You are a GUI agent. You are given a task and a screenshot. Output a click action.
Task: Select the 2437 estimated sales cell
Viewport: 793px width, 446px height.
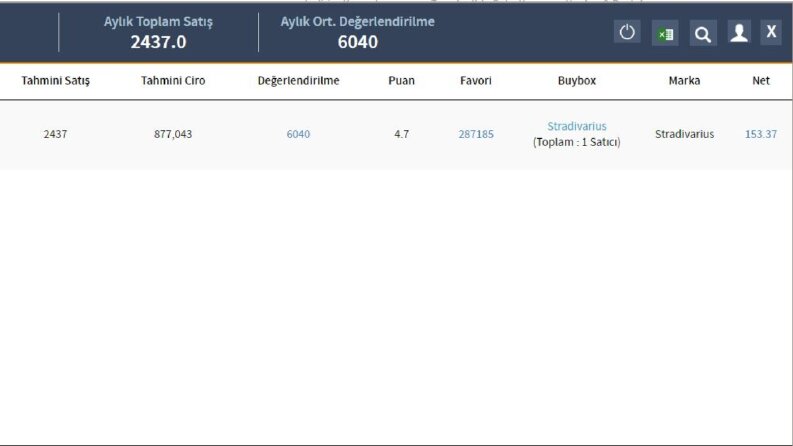pyautogui.click(x=55, y=134)
